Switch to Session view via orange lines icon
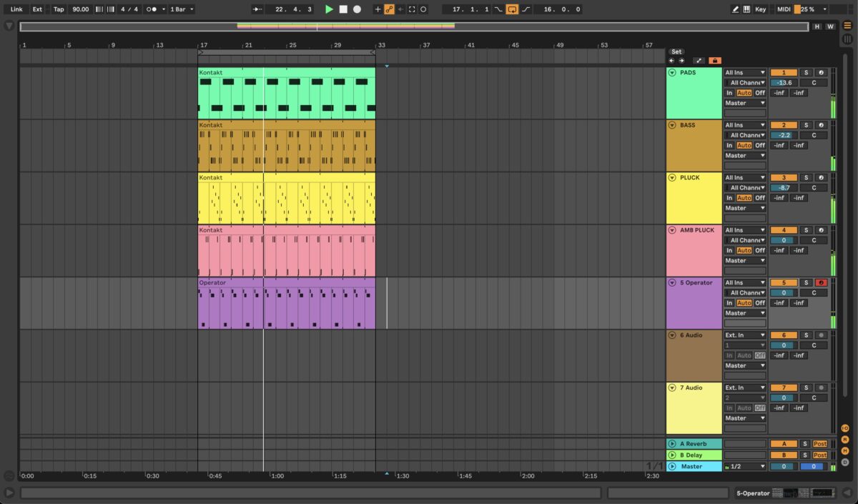Viewport: 858px width, 504px height. (847, 26)
